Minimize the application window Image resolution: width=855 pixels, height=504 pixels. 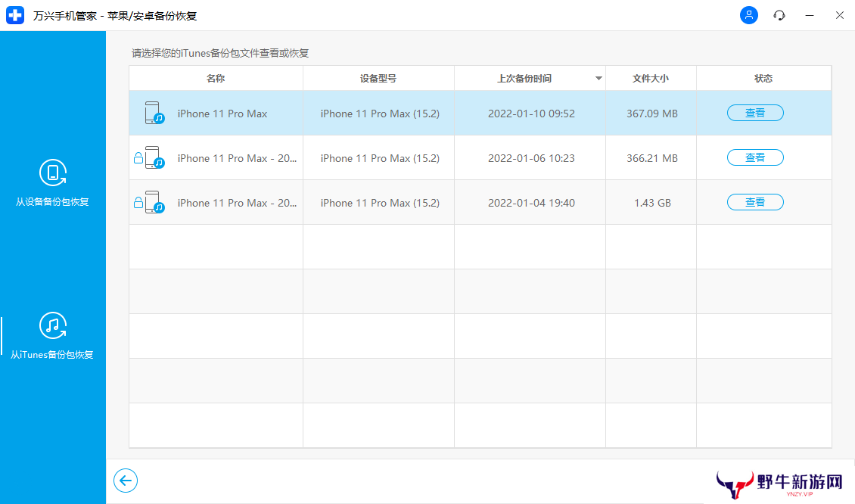point(809,15)
